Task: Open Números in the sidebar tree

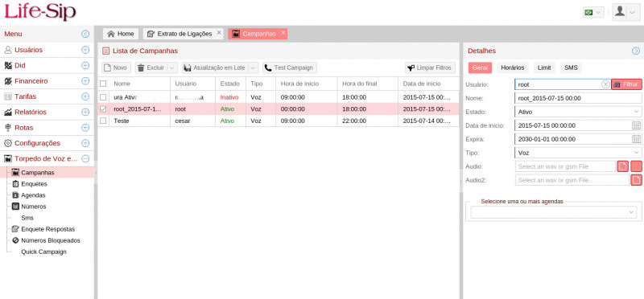Action: pos(33,207)
